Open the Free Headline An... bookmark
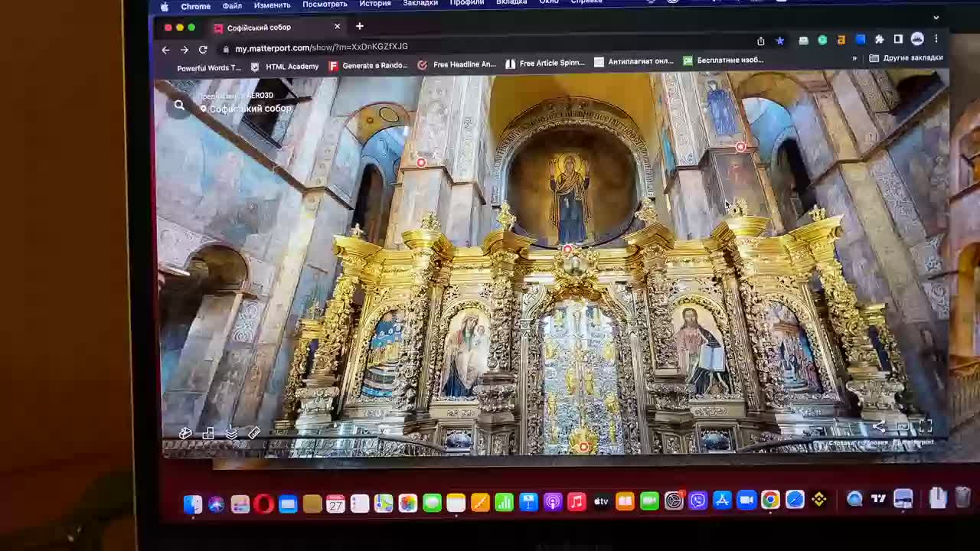The image size is (980, 551). tap(457, 64)
